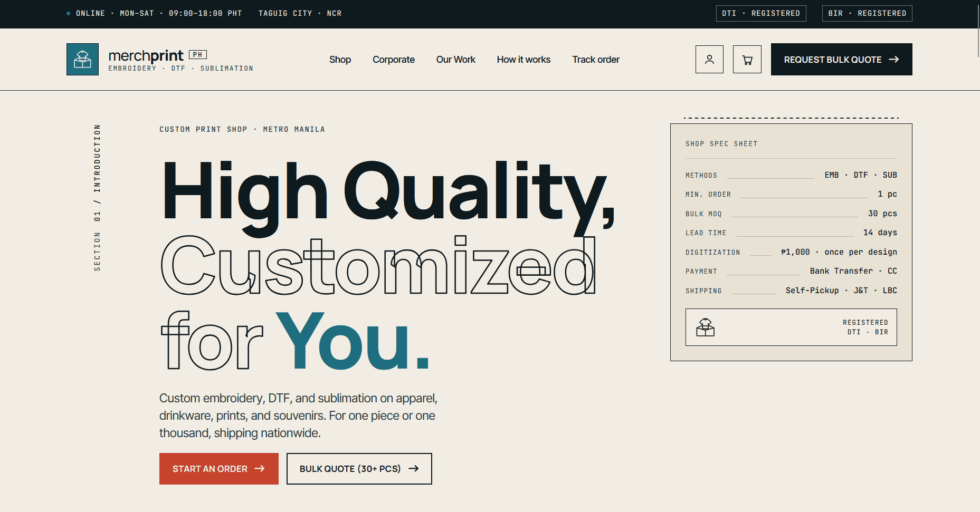980x512 pixels.
Task: Click 'Custom embroidery, DTF, and sublimation' paragraph
Action: pyautogui.click(x=298, y=416)
